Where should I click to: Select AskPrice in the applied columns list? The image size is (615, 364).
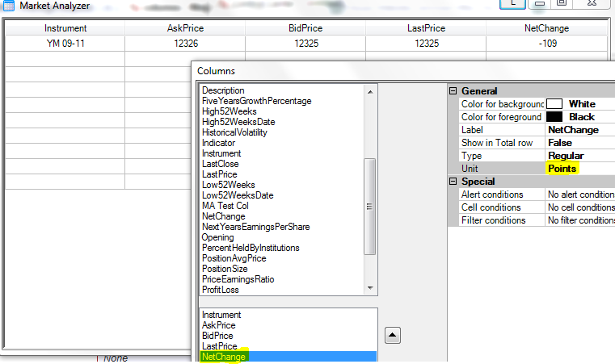pos(218,325)
